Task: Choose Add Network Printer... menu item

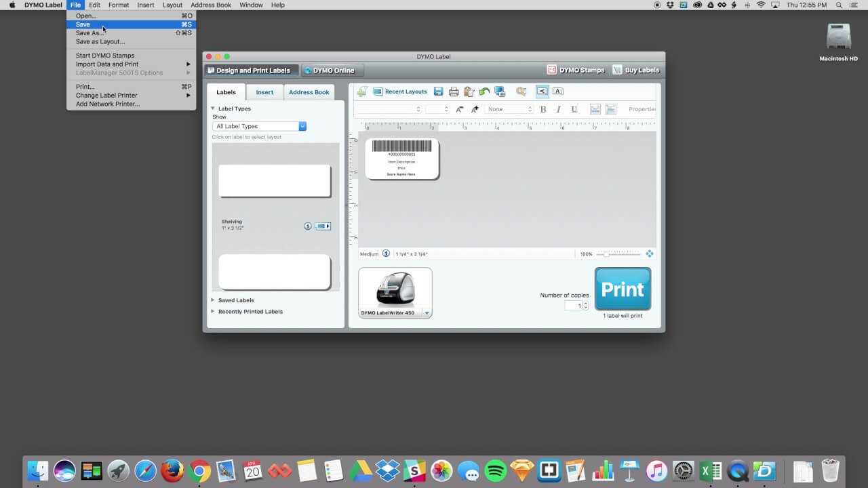Action: click(x=131, y=104)
